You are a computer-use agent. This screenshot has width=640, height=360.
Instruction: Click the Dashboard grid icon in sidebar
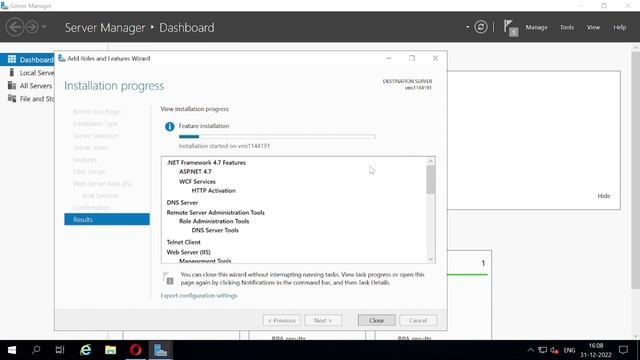tap(12, 60)
